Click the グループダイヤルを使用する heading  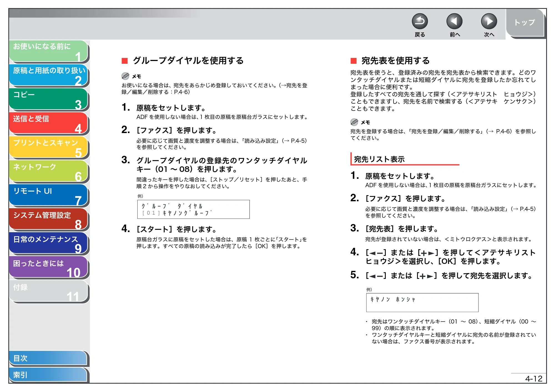(188, 60)
